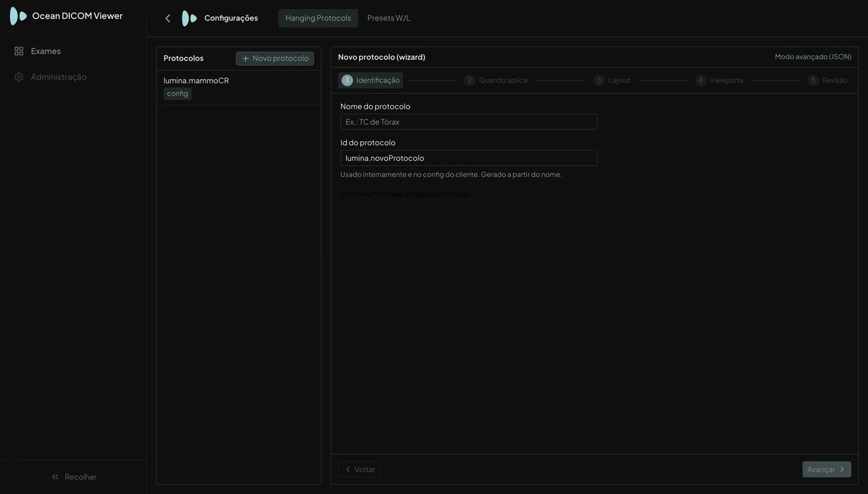Focus the Nome do protocolo field
Viewport: 868px width, 494px height.
(469, 122)
